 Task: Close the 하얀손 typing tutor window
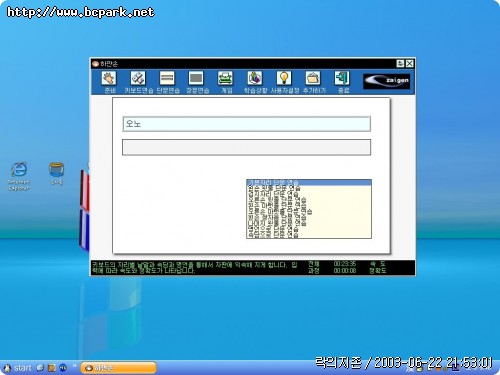(x=410, y=63)
